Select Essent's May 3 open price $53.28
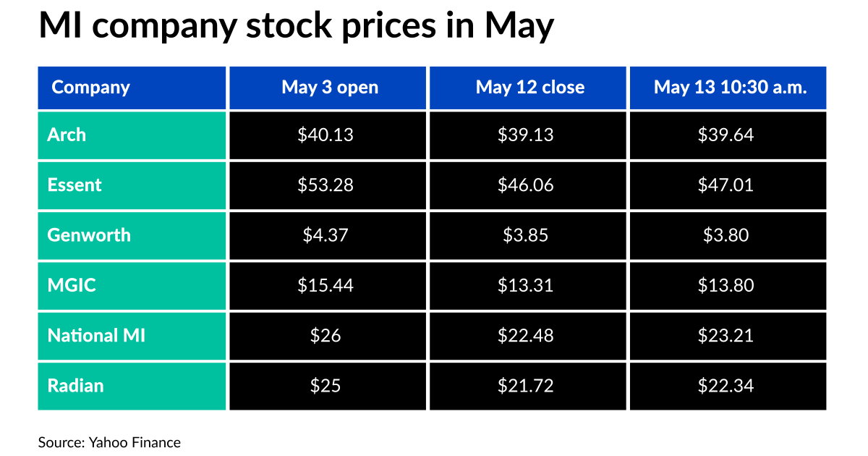 click(325, 185)
